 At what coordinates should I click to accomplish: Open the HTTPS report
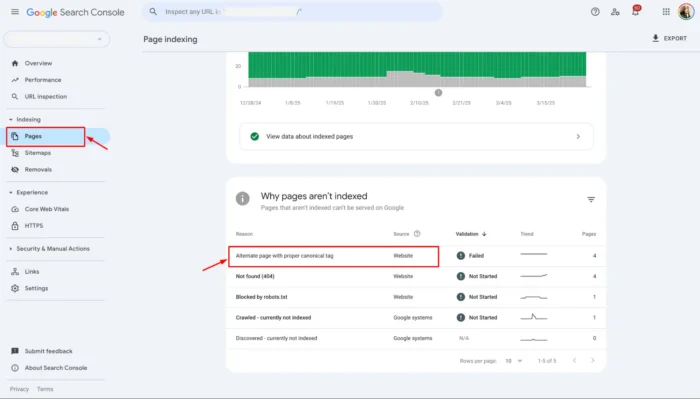[x=34, y=226]
